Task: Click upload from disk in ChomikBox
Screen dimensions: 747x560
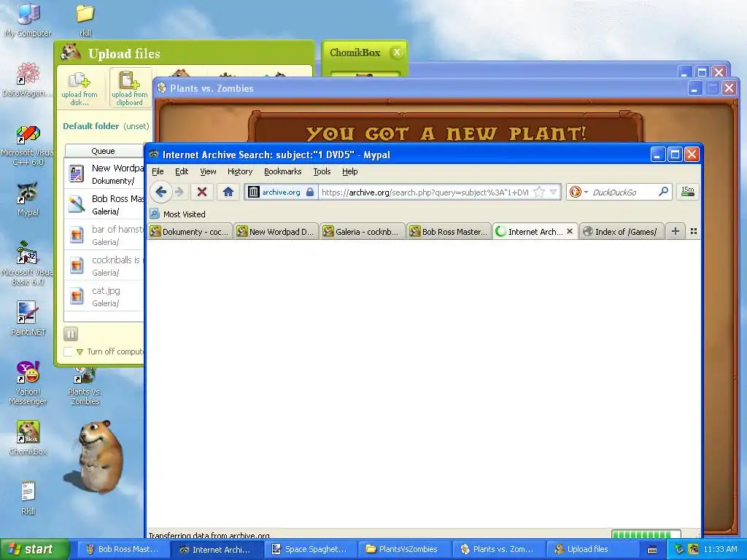Action: click(x=79, y=88)
